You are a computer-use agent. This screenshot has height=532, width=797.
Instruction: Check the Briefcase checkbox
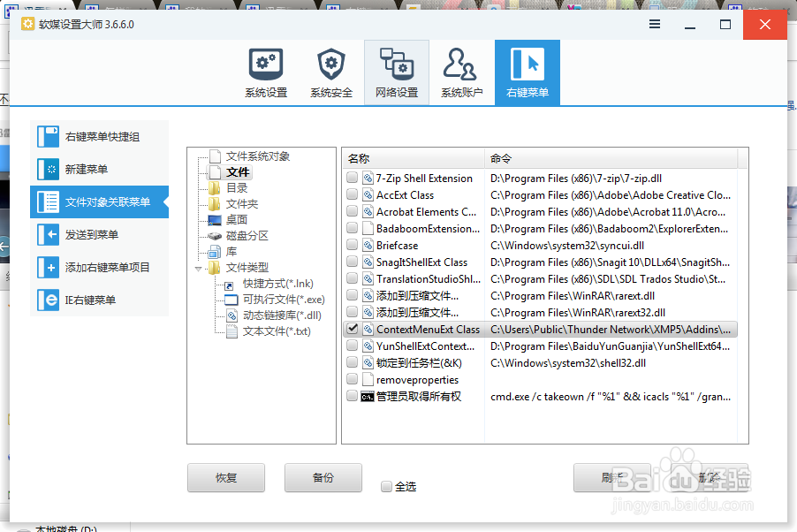[352, 245]
